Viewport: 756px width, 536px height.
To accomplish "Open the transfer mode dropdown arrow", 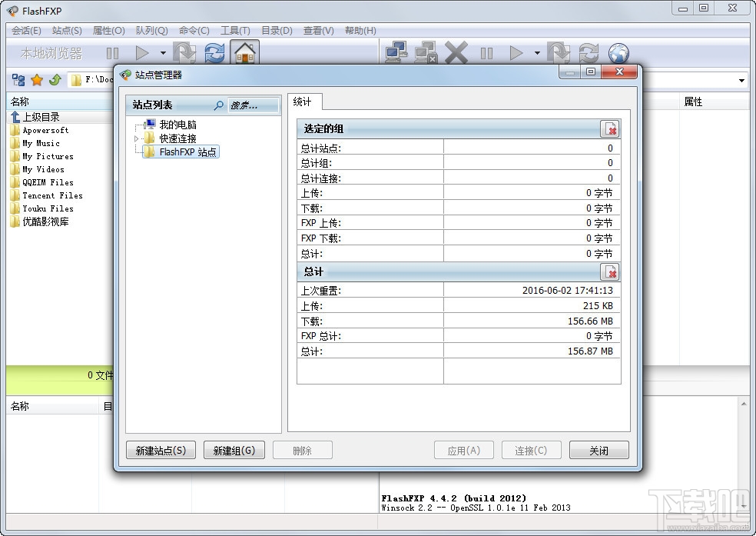I will point(538,52).
